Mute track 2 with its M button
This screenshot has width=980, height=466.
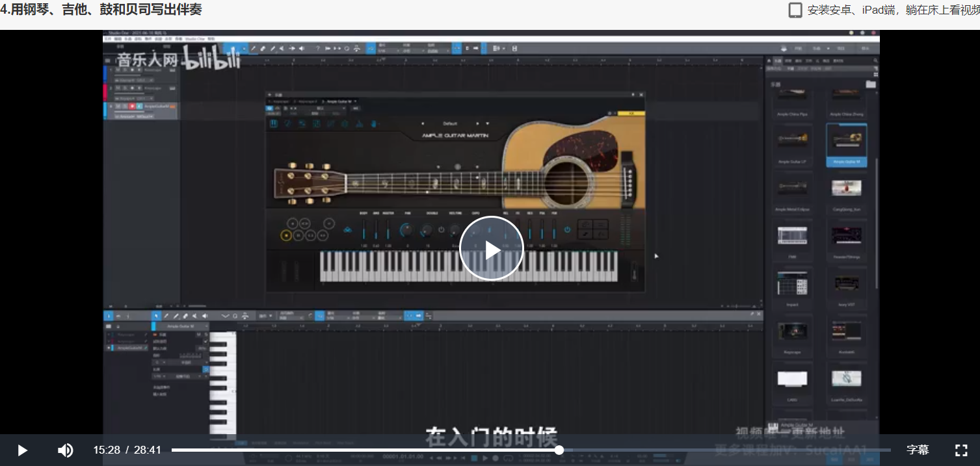point(118,88)
